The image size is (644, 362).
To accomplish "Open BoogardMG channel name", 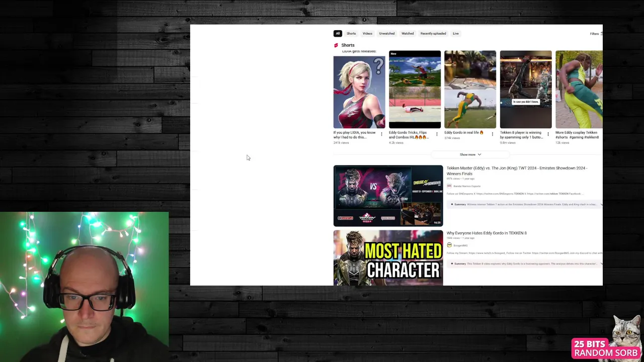I will point(460,245).
